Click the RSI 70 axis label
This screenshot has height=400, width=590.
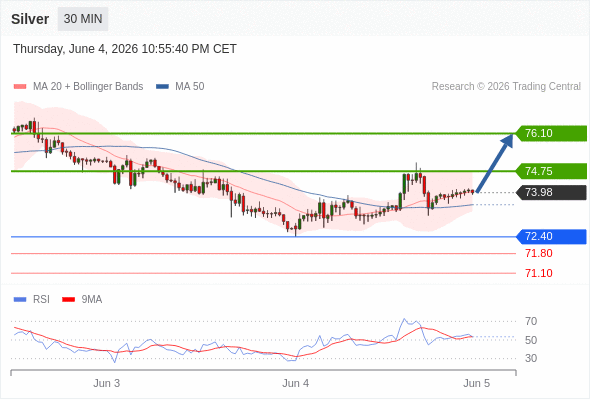click(531, 321)
